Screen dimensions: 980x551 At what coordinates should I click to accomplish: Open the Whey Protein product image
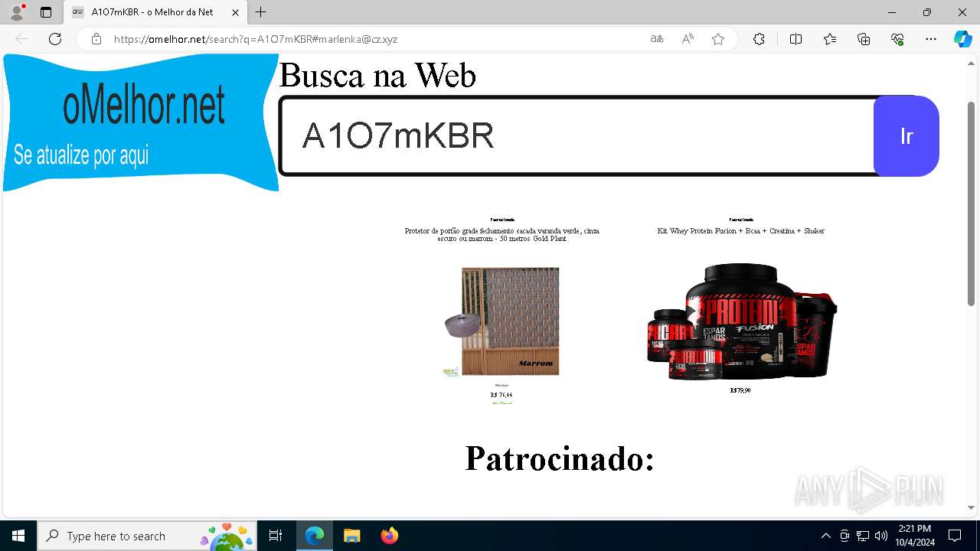click(x=741, y=321)
